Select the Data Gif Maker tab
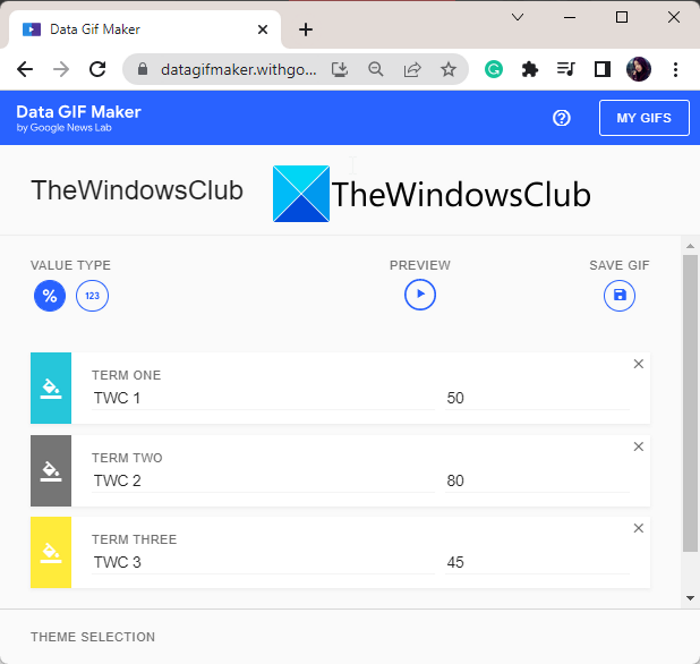Image resolution: width=700 pixels, height=664 pixels. pyautogui.click(x=145, y=29)
